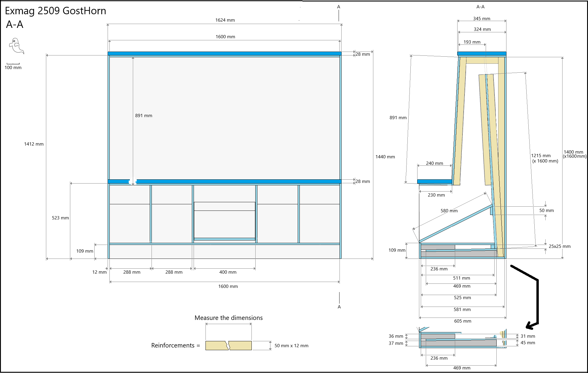Click the '400 mm' center compartment width label
This screenshot has width=588, height=373.
click(x=228, y=272)
